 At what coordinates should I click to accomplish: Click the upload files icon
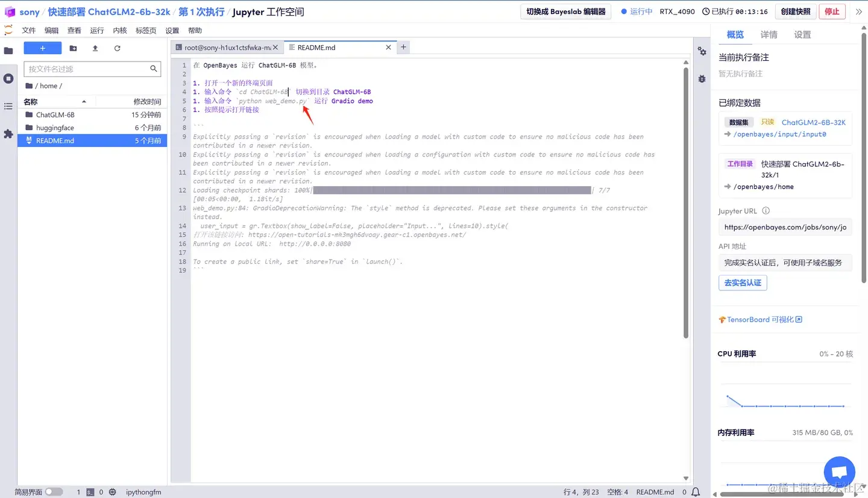pos(95,48)
